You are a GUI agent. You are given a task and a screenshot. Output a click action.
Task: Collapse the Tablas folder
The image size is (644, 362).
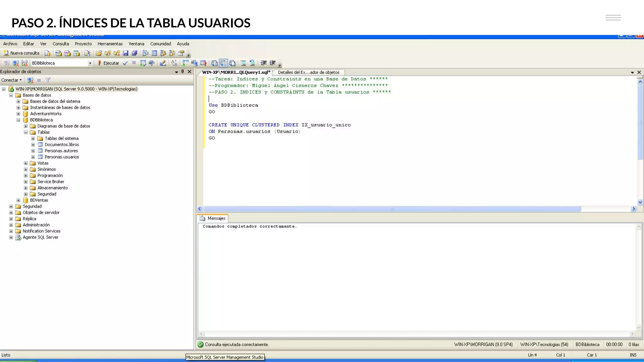26,132
